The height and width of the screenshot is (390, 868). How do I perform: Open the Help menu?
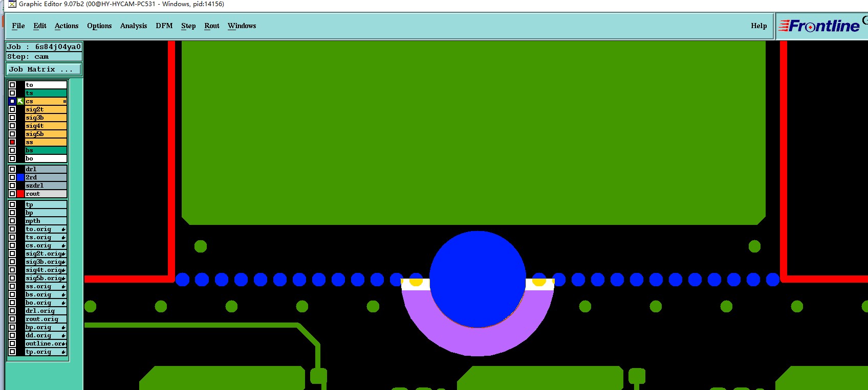pos(759,26)
